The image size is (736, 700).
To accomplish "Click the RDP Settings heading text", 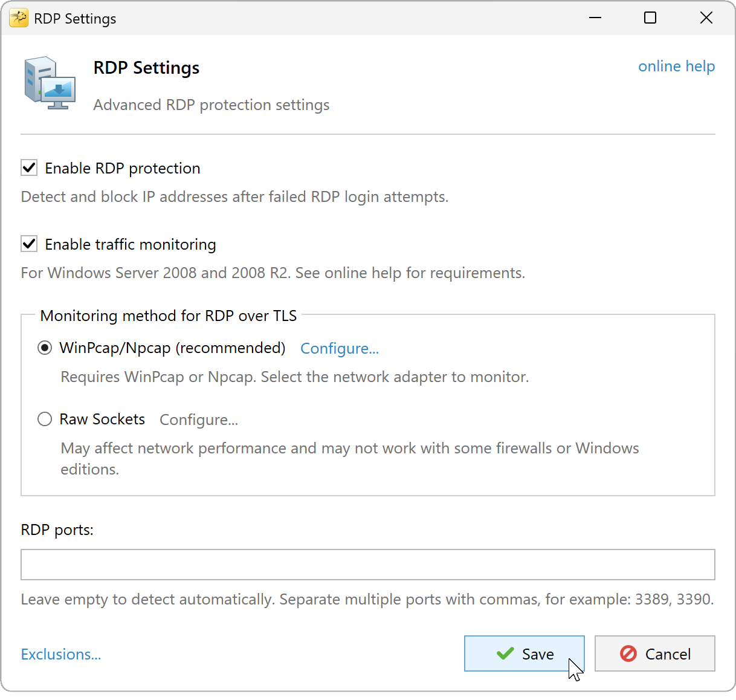I will point(146,68).
